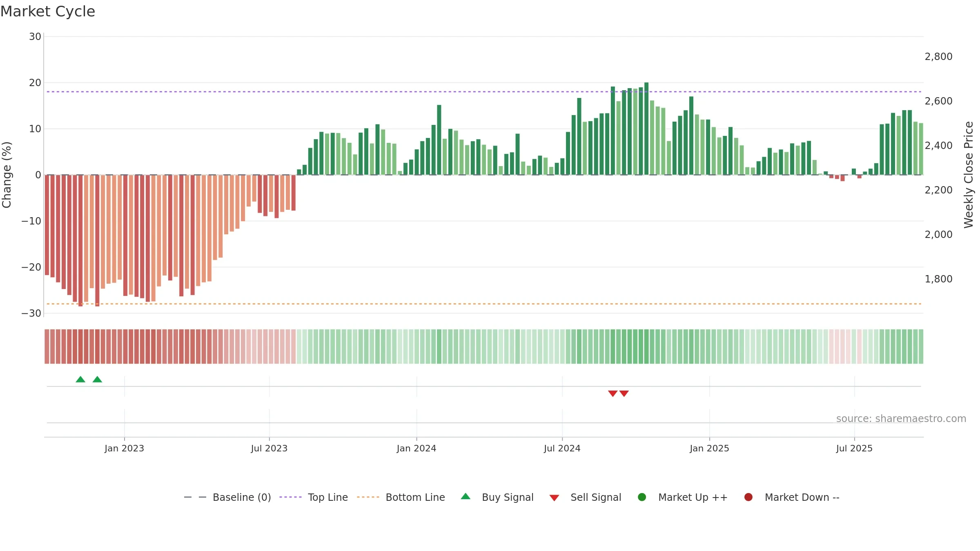980x551 pixels.
Task: Click the −30 percent axis label
Action: point(31,313)
